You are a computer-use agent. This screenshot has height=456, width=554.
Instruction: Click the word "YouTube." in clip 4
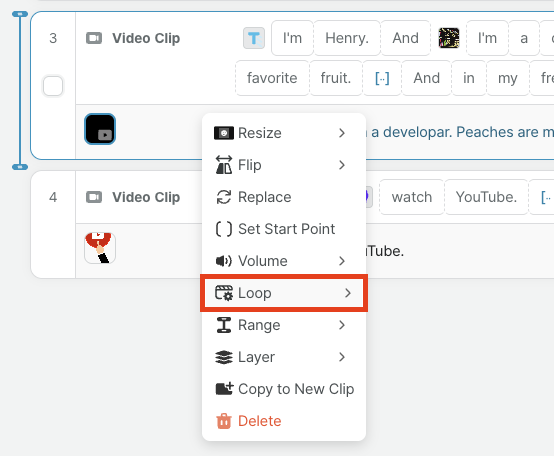point(486,197)
